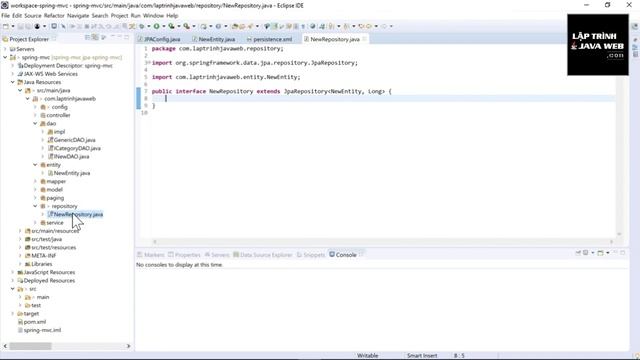Switch to the Snippets tab
This screenshot has height=360, width=640.
click(x=311, y=255)
